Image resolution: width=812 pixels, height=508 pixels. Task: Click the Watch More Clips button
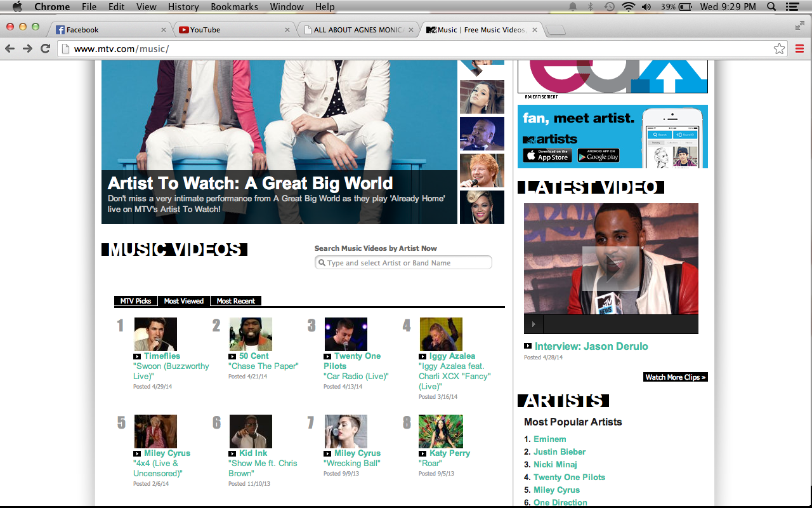675,377
